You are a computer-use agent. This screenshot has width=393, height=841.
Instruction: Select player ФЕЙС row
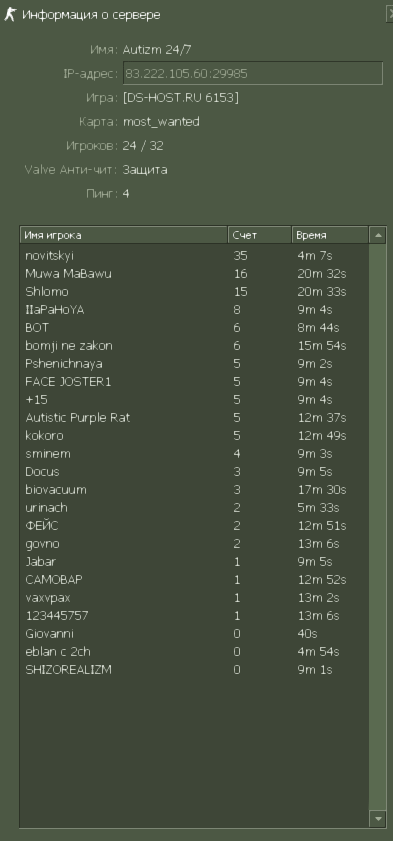tap(195, 526)
